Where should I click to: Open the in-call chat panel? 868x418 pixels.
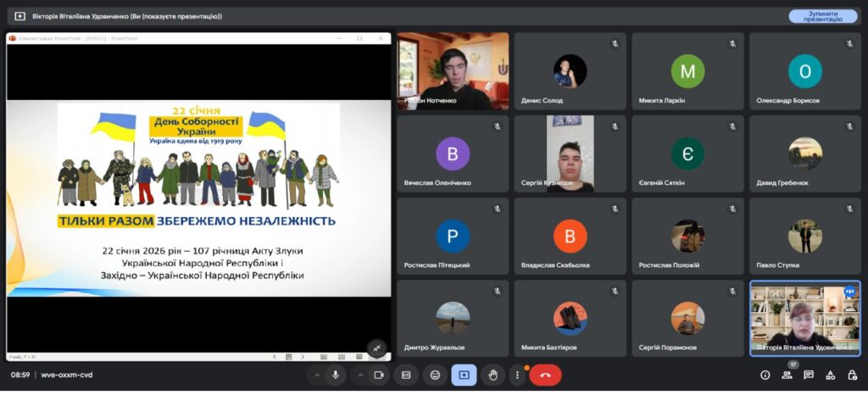tap(809, 375)
